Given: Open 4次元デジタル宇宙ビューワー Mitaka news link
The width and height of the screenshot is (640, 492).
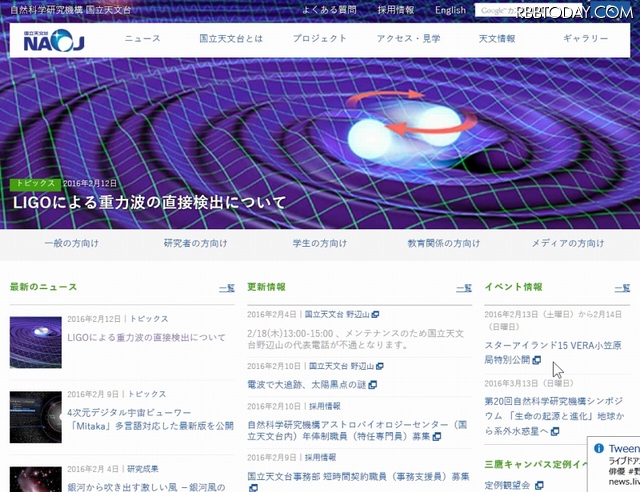Looking at the screenshot, I should click(150, 419).
